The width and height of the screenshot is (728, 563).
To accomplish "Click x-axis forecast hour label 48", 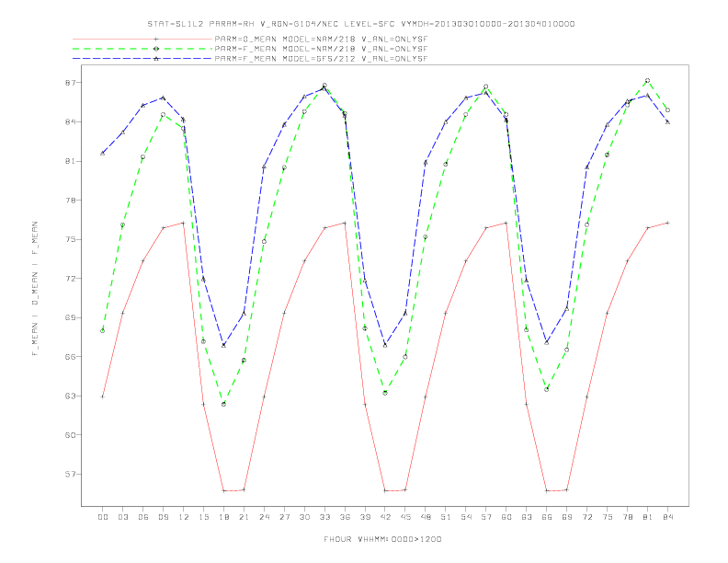I will click(x=426, y=517).
